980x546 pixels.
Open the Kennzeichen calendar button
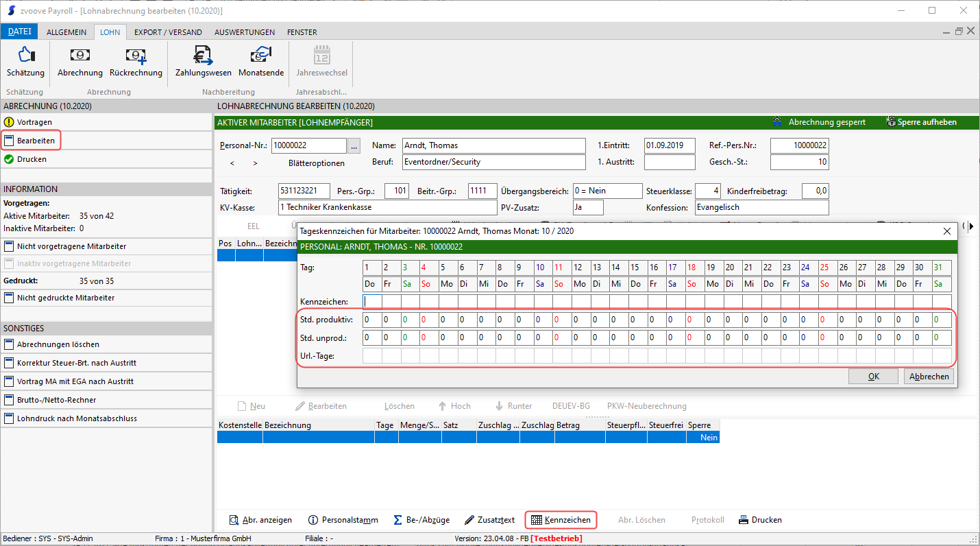[x=561, y=520]
